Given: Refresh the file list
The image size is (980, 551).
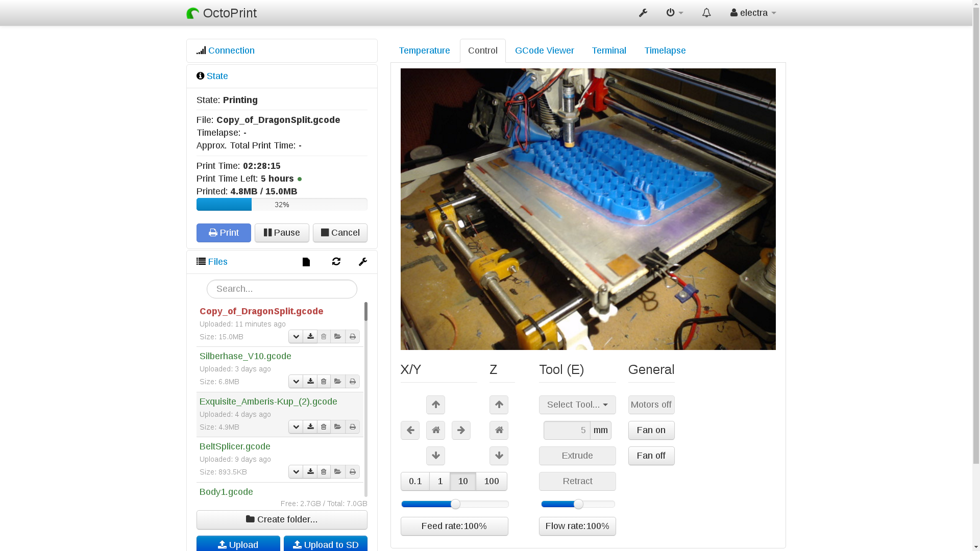Looking at the screenshot, I should (336, 262).
